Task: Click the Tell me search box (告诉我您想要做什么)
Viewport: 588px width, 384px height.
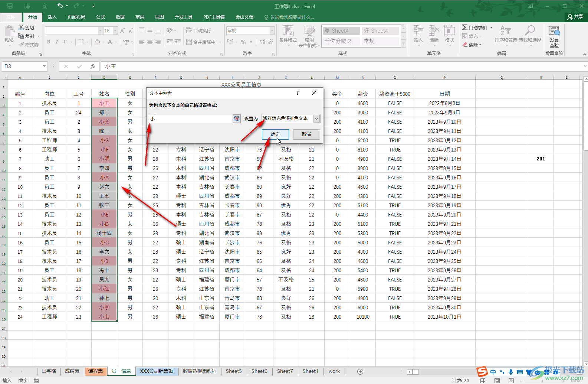Action: (289, 17)
